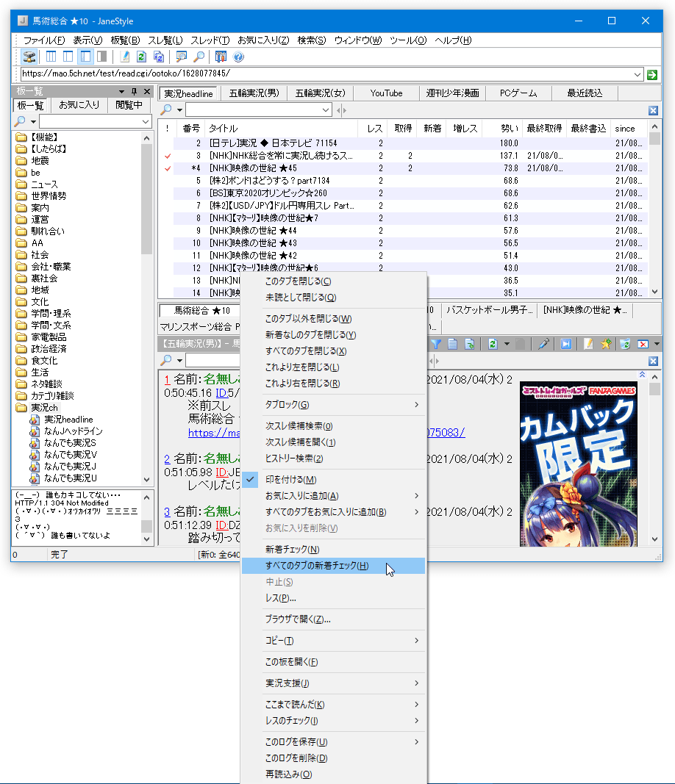Viewport: 675px width, 784px height.
Task: Open the 板一覧 panel title dropdown arrow
Action: [121, 92]
